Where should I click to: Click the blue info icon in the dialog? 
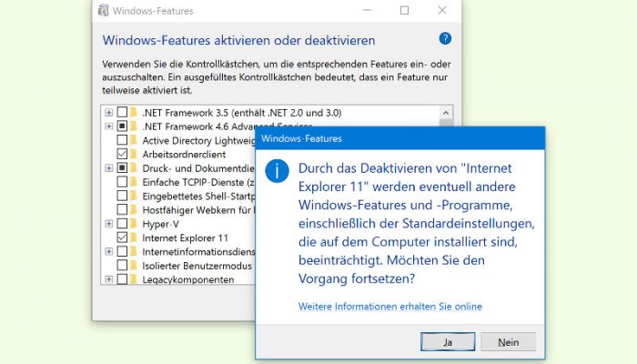[277, 171]
